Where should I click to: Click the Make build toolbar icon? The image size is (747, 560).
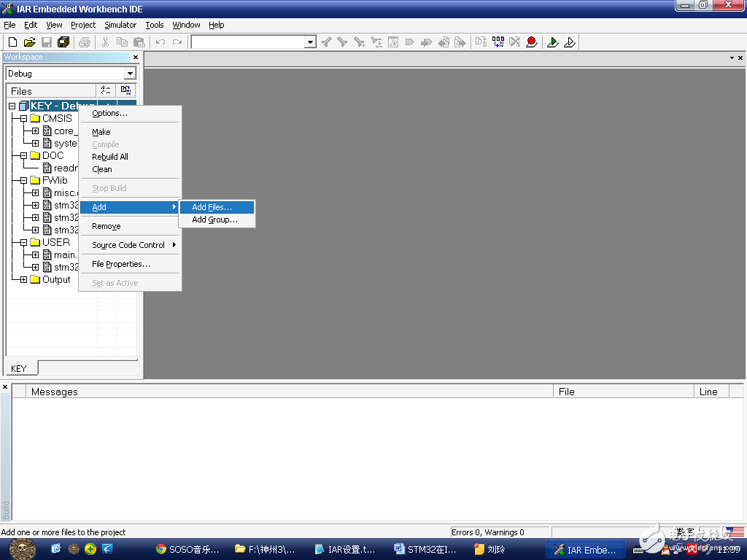pos(497,42)
